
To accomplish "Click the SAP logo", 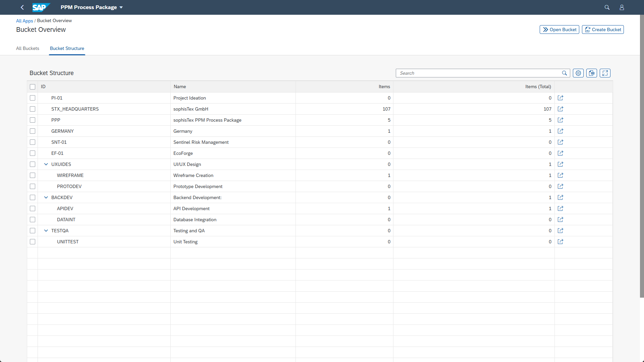I will coord(41,7).
